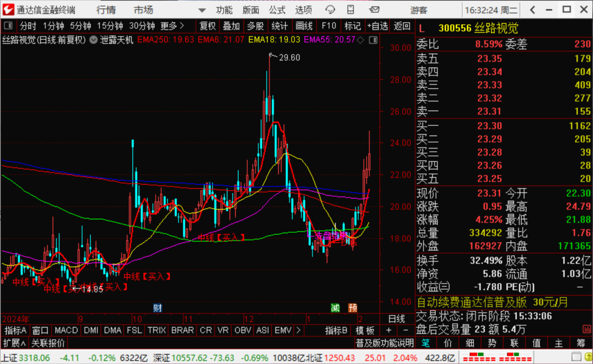
Task: Click the diamond icon after EMA55 value
Action: tap(360, 40)
